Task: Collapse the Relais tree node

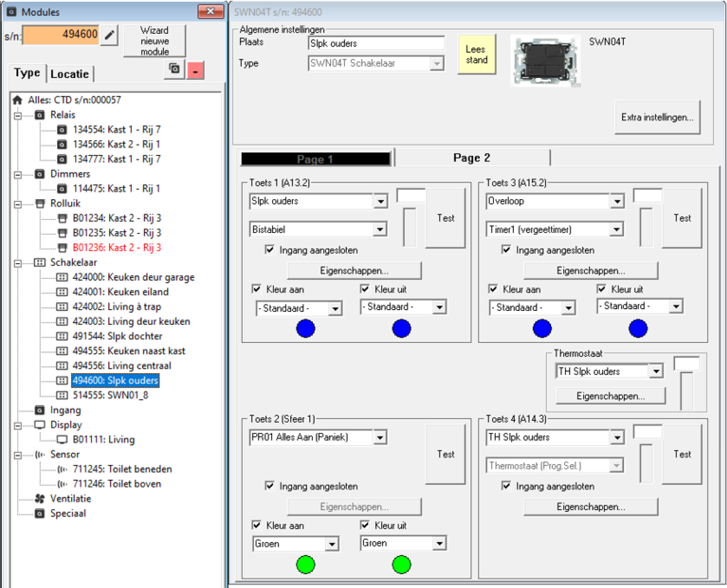Action: tap(17, 115)
